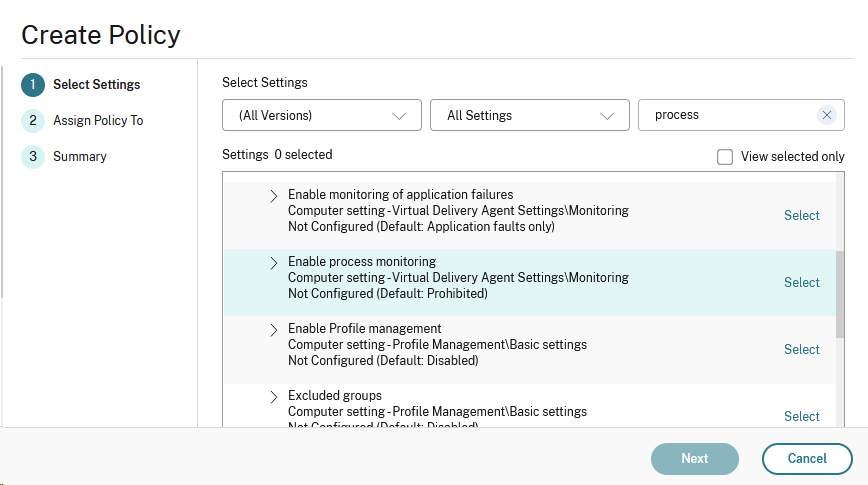Open the Select Settings step
This screenshot has width=868, height=485.
point(96,85)
